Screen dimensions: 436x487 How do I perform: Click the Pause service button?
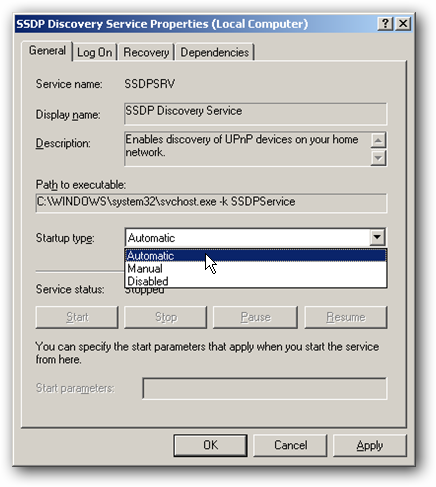point(255,317)
